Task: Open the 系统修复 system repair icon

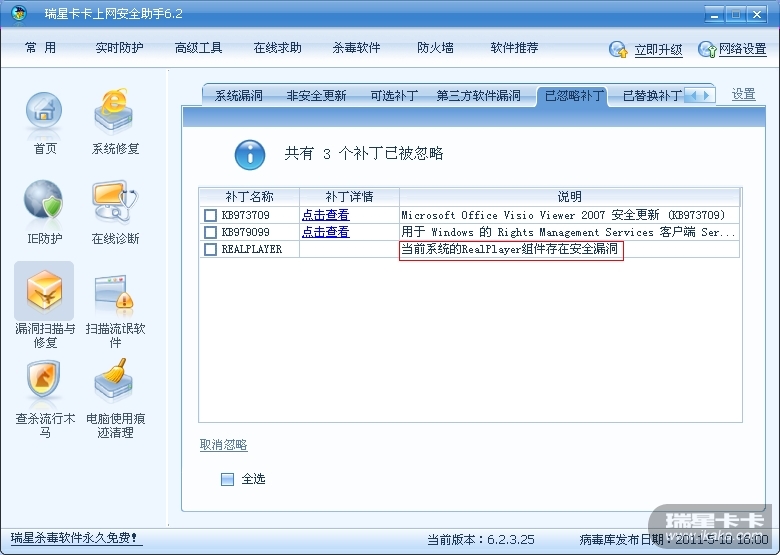Action: (x=114, y=111)
